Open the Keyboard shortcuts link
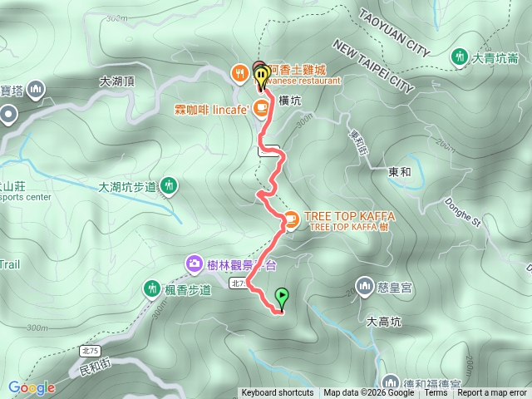The image size is (532, 399). [x=278, y=393]
